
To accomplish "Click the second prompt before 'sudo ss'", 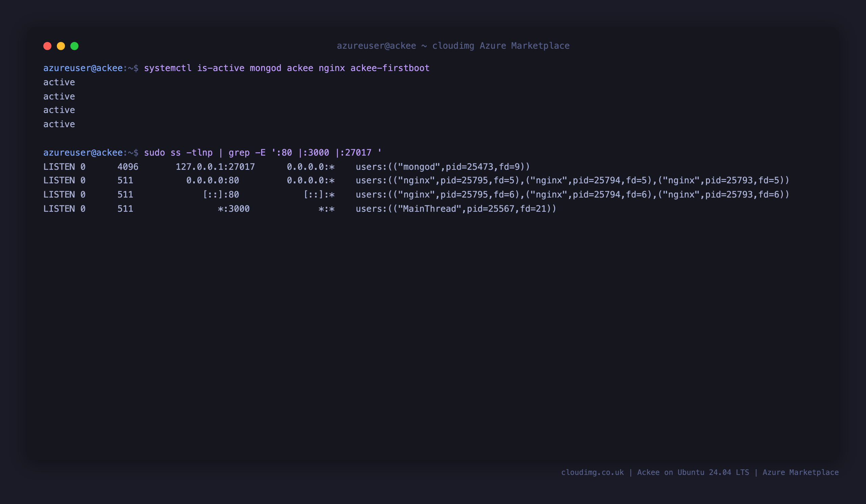I will [91, 153].
